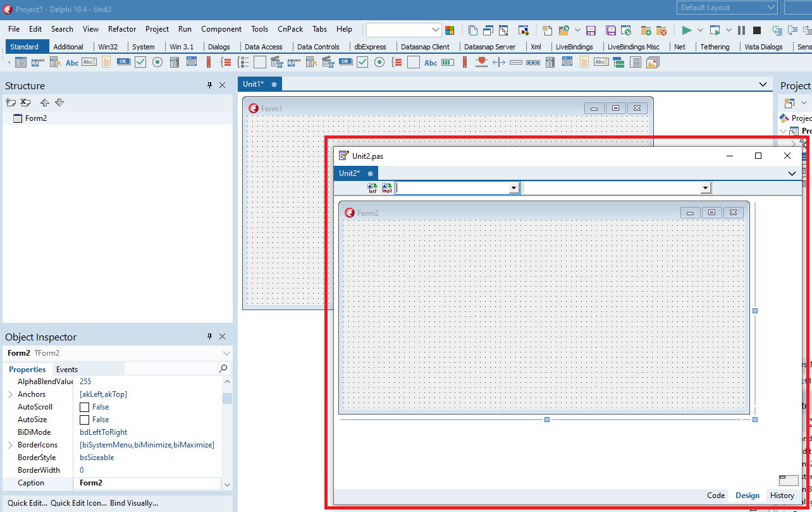Image resolution: width=812 pixels, height=512 pixels.
Task: Switch to the Additional palette tab
Action: (68, 47)
